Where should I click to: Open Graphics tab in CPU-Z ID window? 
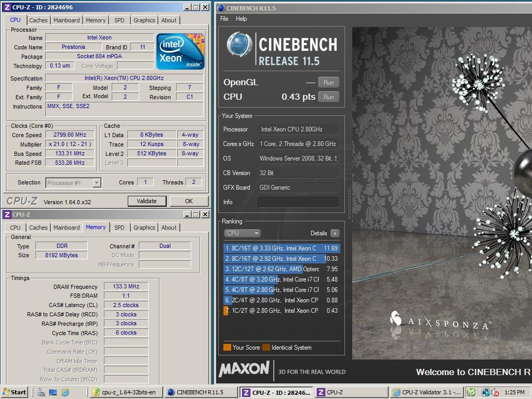pos(144,20)
